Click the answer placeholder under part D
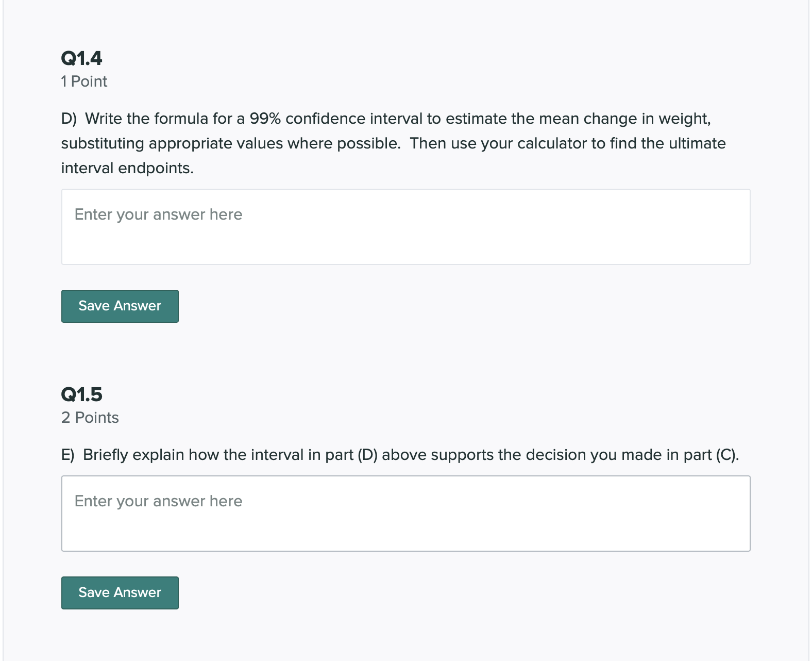This screenshot has height=661, width=812. [158, 214]
